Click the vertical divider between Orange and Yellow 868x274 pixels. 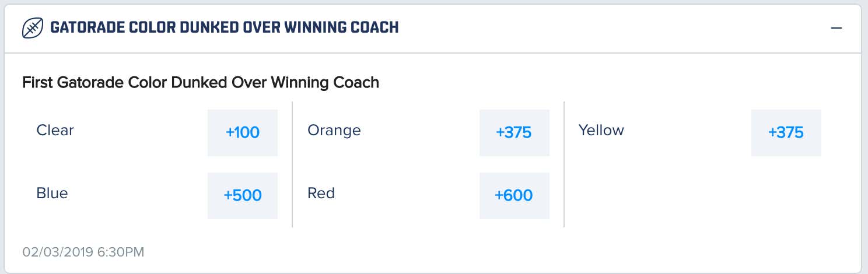(x=564, y=164)
